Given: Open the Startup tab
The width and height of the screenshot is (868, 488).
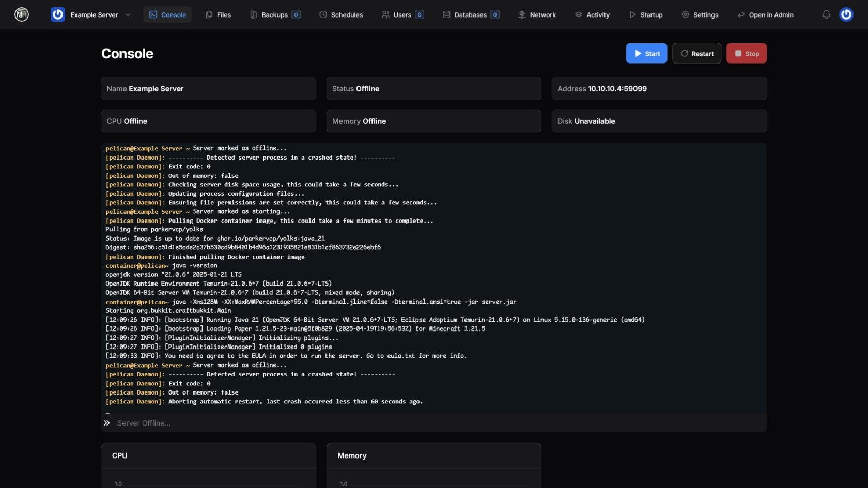Looking at the screenshot, I should point(646,14).
